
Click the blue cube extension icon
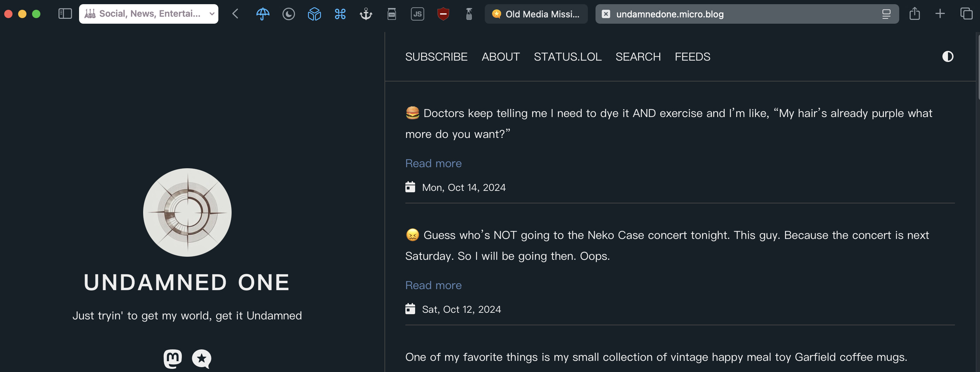[x=314, y=14]
